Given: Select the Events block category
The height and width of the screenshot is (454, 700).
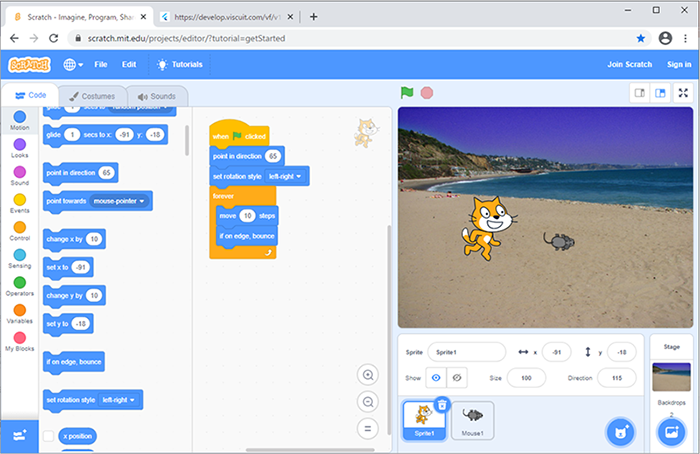Looking at the screenshot, I should [20, 204].
